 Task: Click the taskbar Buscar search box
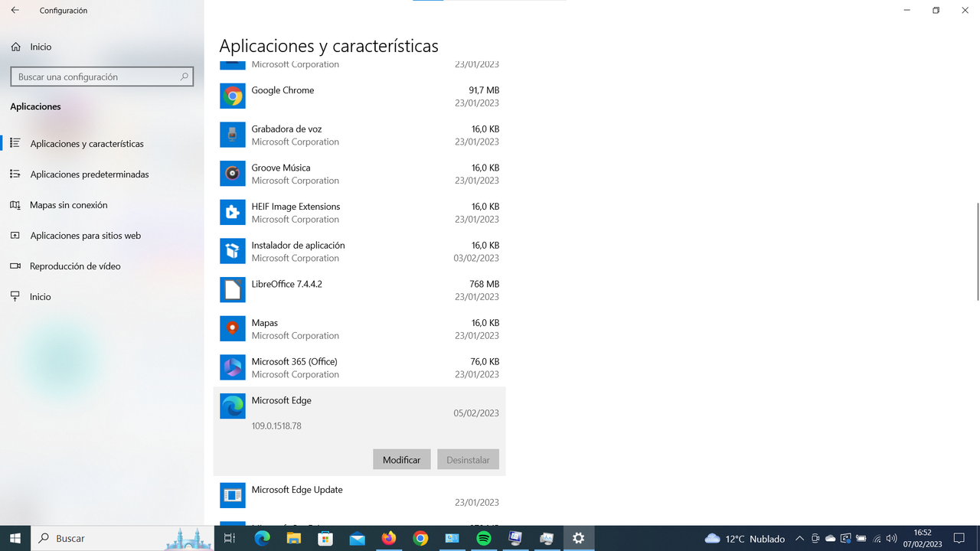point(122,538)
